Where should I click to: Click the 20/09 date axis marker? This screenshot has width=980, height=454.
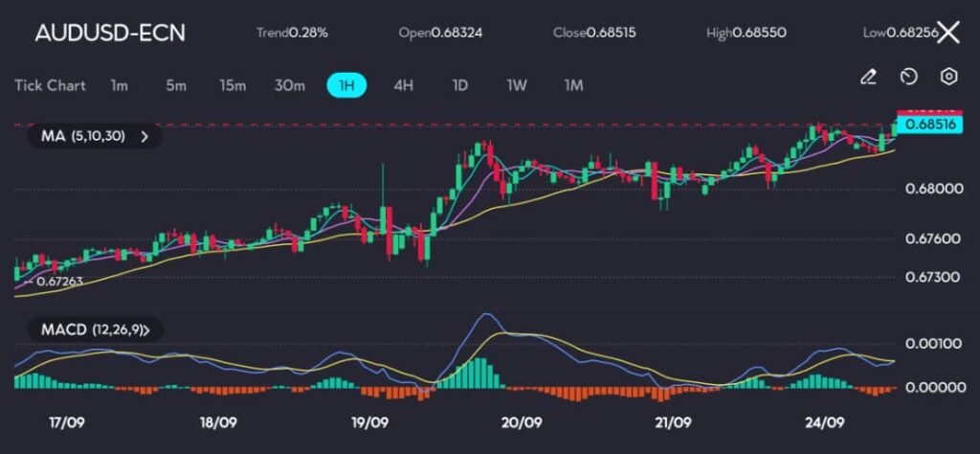click(522, 421)
